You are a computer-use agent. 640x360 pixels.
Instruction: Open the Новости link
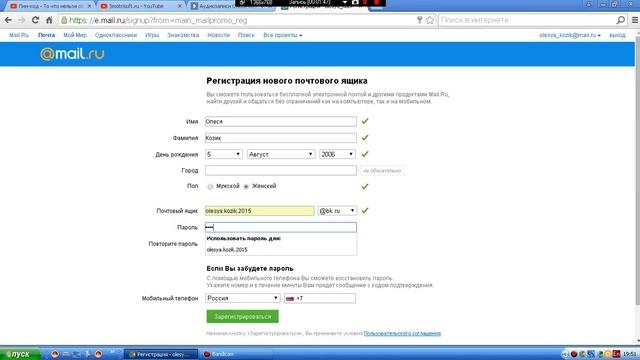point(218,35)
